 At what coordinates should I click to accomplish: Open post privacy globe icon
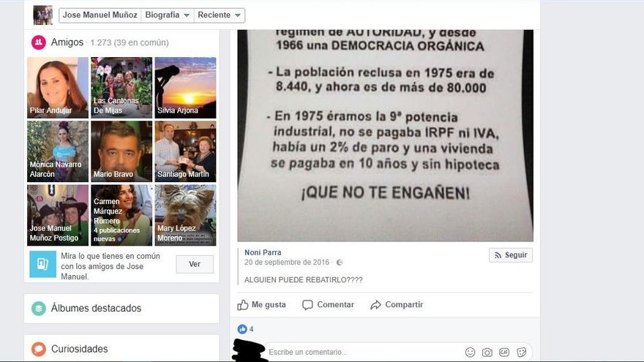(x=340, y=263)
